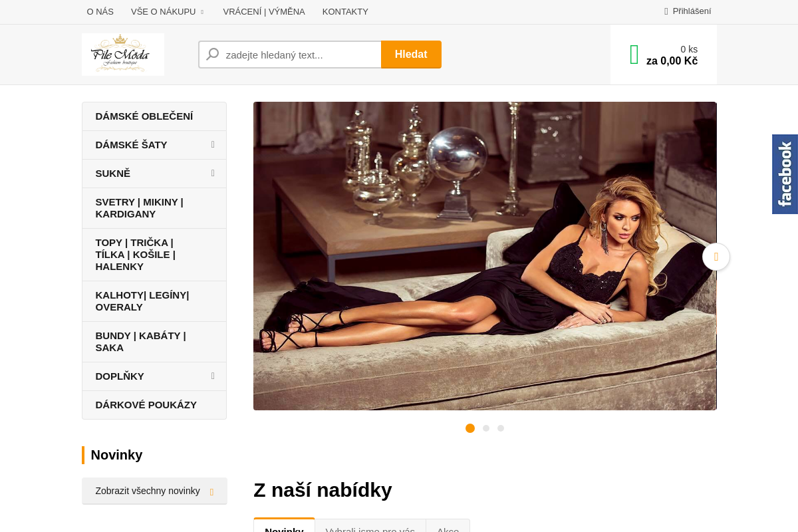Image resolution: width=798 pixels, height=532 pixels.
Task: Open the Kontakty link
Action: (345, 11)
